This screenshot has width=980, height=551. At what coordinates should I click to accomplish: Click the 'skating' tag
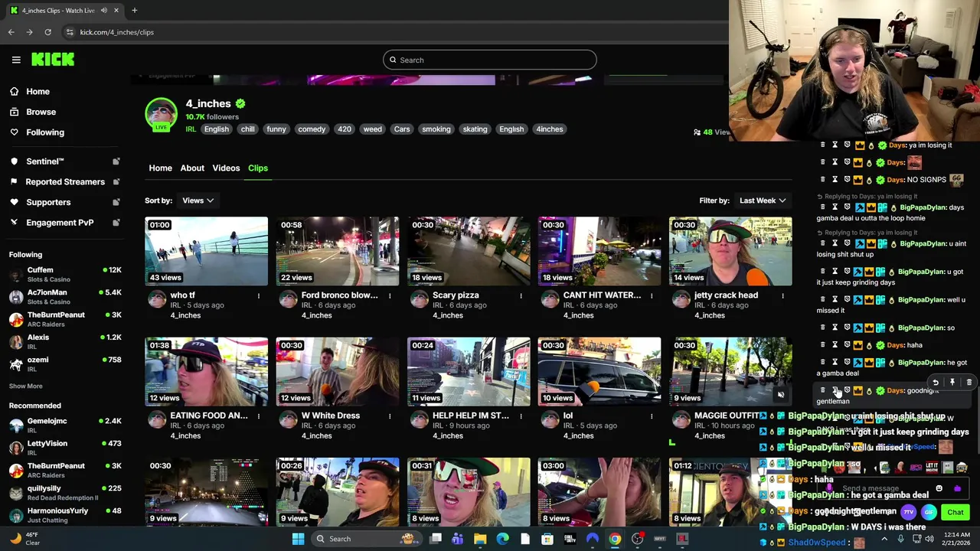[x=475, y=129]
